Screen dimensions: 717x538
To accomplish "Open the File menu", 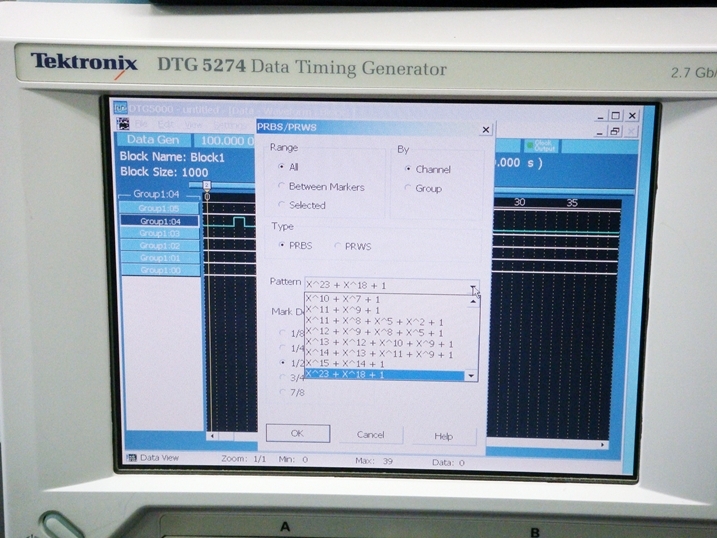I will pos(140,124).
